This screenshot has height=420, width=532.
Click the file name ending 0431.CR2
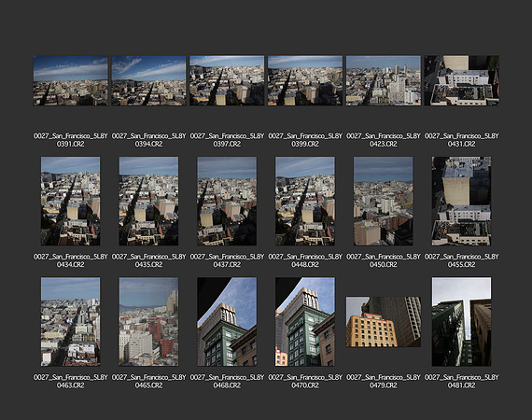pos(461,140)
